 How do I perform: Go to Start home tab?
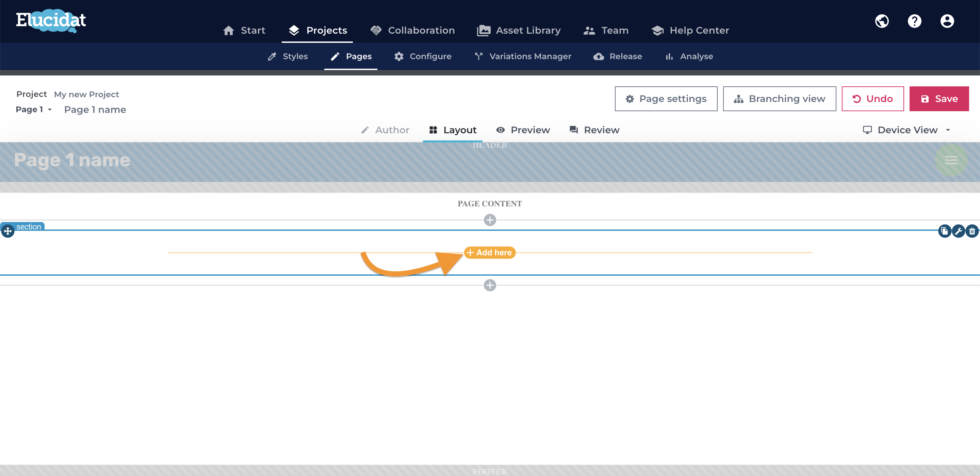point(244,30)
